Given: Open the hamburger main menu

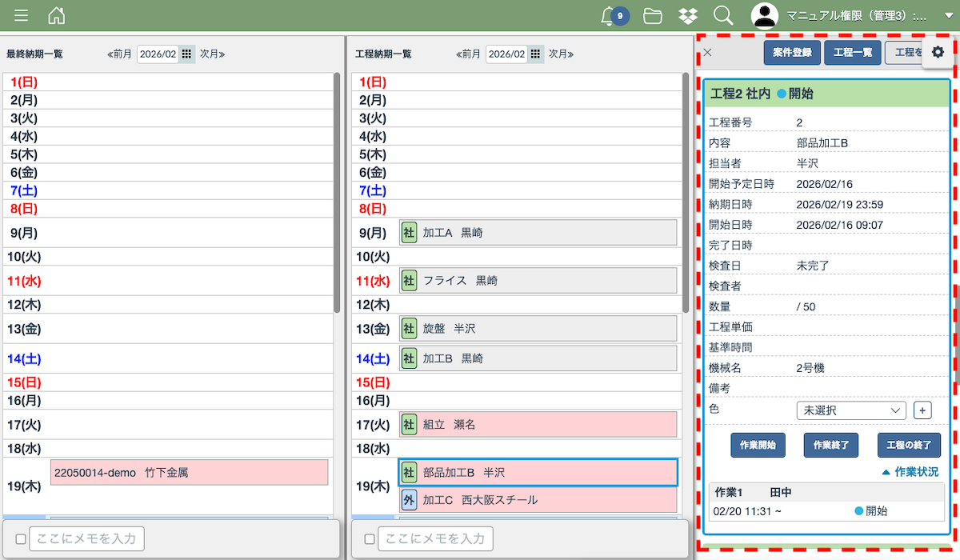Looking at the screenshot, I should tap(22, 15).
